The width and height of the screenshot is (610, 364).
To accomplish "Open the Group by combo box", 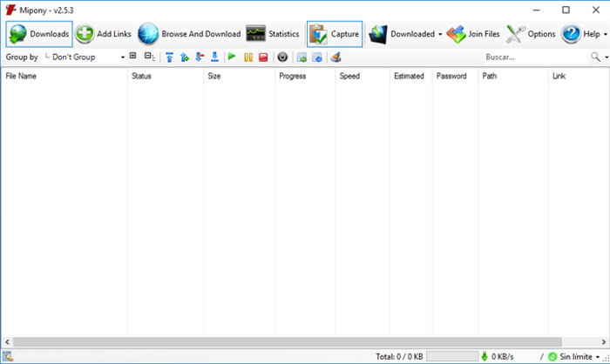I will point(84,57).
